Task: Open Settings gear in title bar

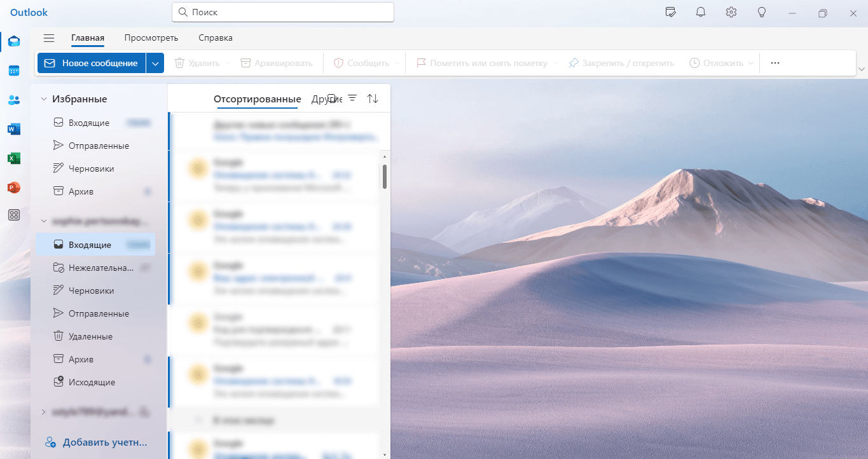Action: pyautogui.click(x=731, y=12)
